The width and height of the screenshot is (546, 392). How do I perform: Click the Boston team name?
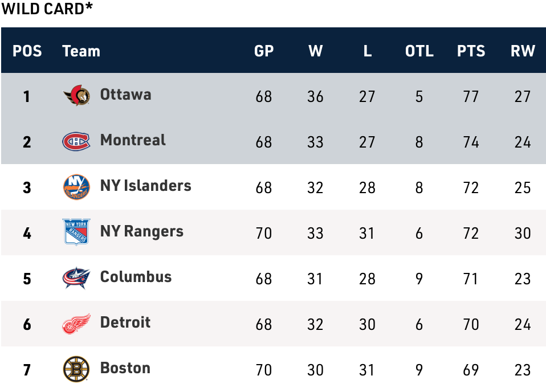(125, 367)
